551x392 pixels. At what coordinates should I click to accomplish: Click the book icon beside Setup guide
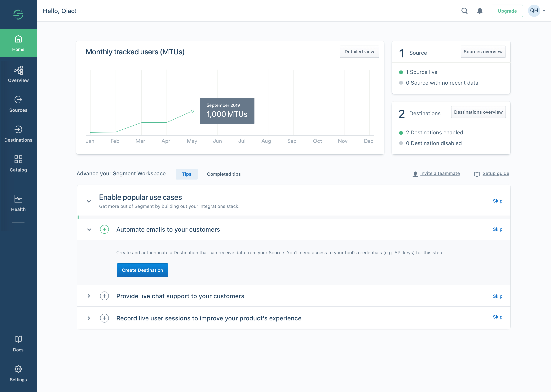477,174
